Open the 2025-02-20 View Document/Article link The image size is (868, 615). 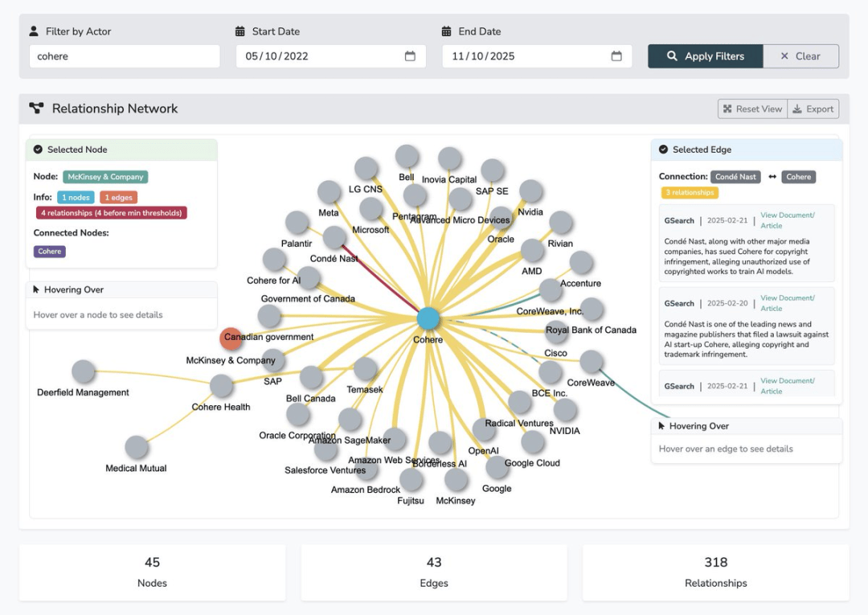787,303
